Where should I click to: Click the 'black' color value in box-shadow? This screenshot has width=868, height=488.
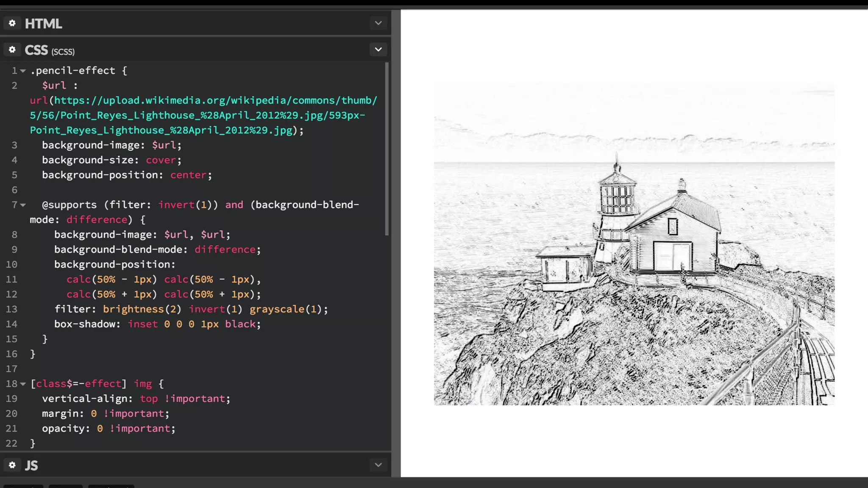tap(240, 324)
